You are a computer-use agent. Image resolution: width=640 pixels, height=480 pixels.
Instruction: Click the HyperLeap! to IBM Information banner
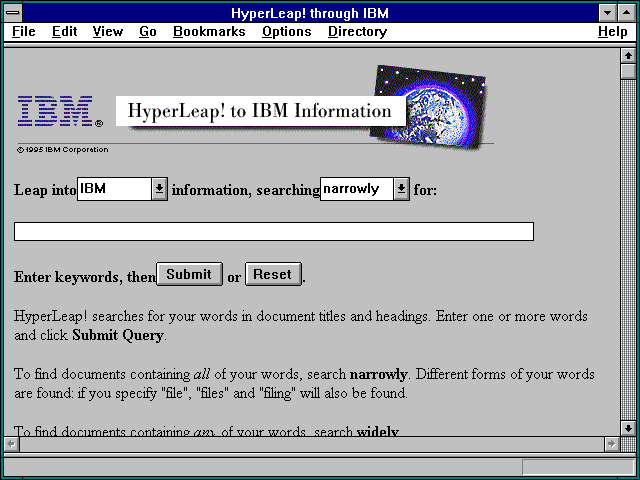(x=260, y=111)
